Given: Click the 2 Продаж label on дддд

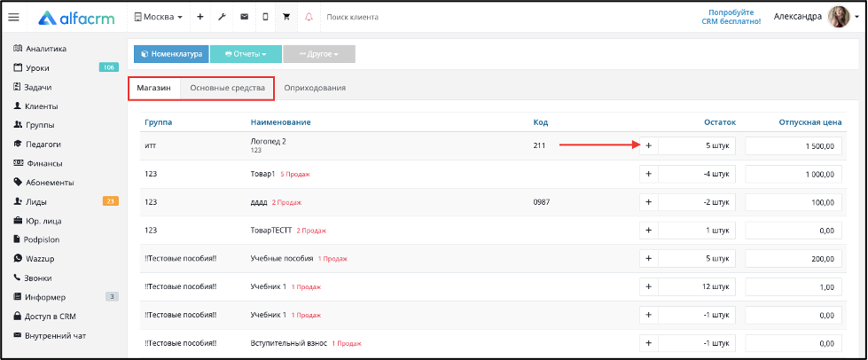Looking at the screenshot, I should [286, 203].
